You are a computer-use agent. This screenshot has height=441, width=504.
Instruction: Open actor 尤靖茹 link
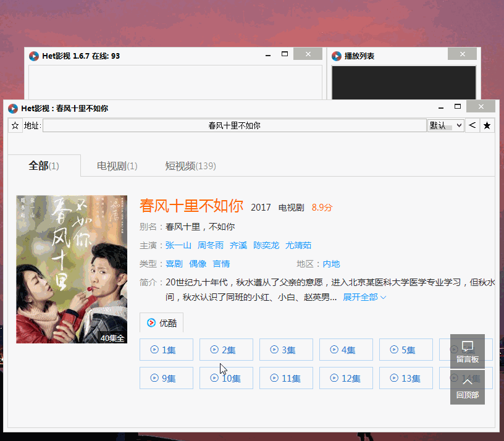click(x=298, y=245)
